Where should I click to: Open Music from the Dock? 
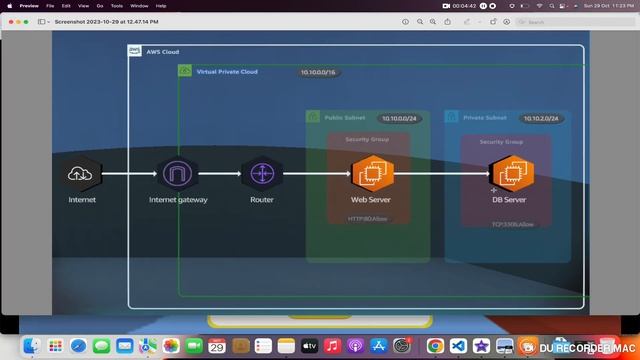pos(333,346)
